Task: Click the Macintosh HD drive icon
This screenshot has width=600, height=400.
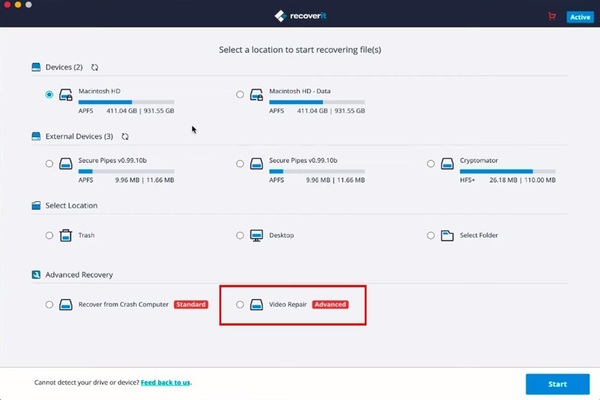Action: (x=66, y=95)
